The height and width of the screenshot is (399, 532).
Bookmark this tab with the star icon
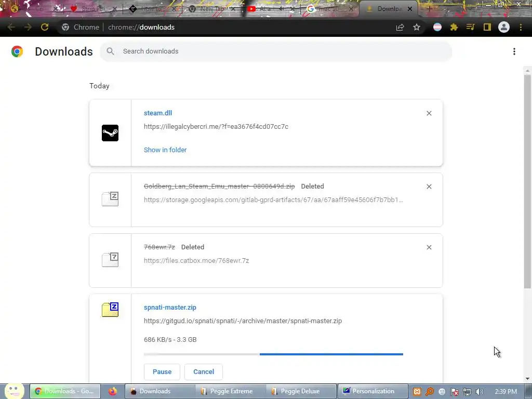point(417,27)
